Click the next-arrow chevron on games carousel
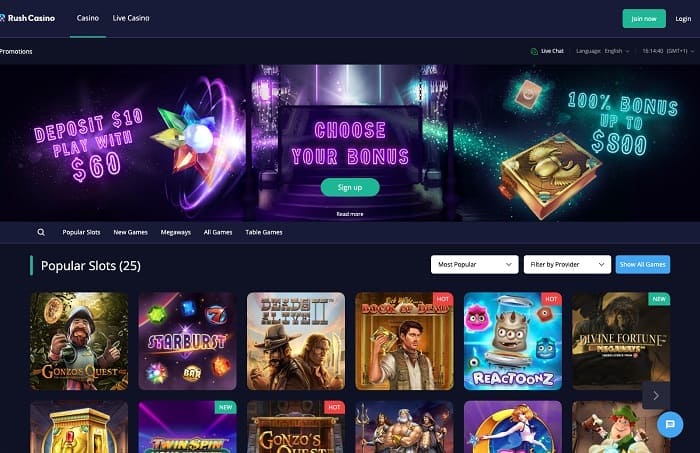700x453 pixels. [656, 395]
